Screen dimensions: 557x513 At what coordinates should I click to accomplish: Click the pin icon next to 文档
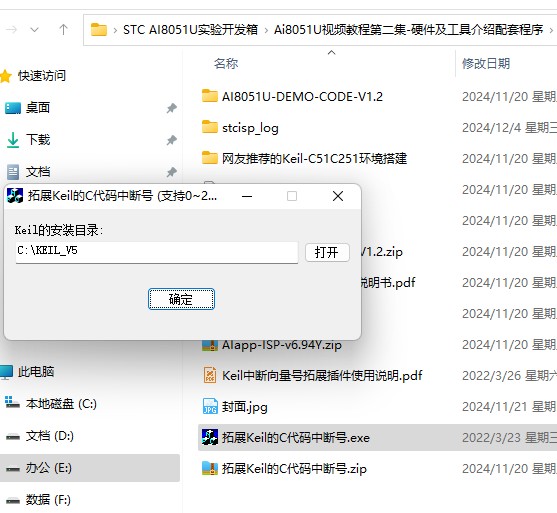172,172
